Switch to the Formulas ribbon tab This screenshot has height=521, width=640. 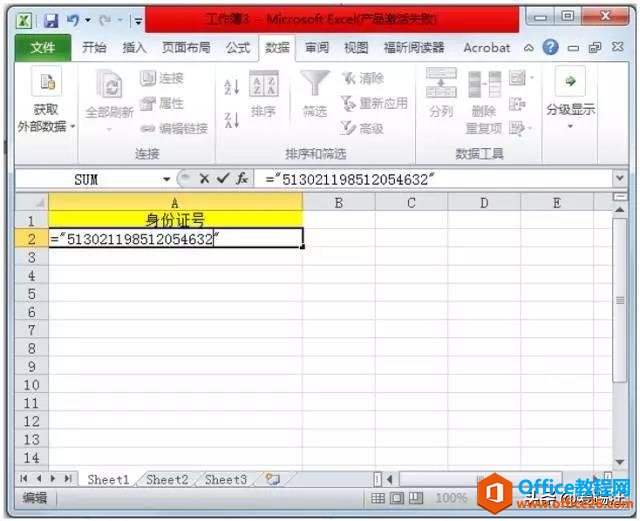click(x=238, y=48)
